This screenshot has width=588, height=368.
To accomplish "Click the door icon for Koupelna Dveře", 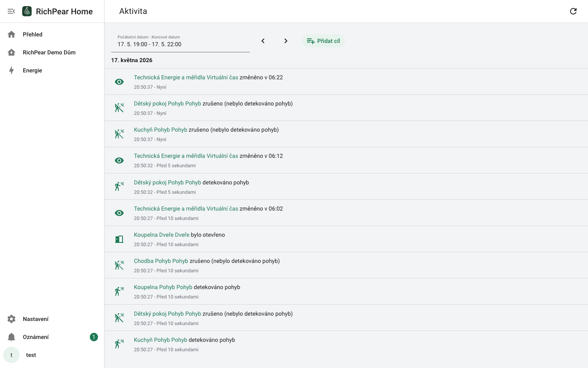I will point(119,239).
